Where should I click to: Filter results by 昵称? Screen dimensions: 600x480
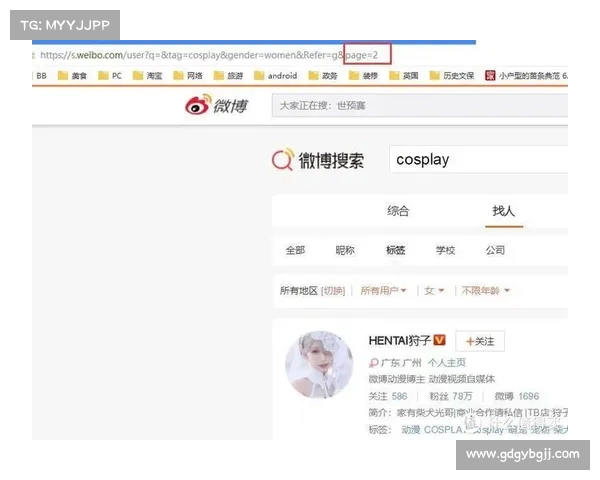pyautogui.click(x=344, y=250)
